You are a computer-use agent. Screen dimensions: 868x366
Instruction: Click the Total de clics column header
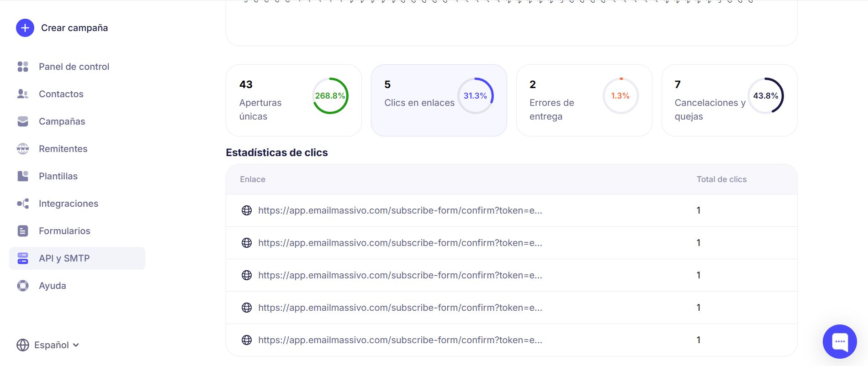721,179
